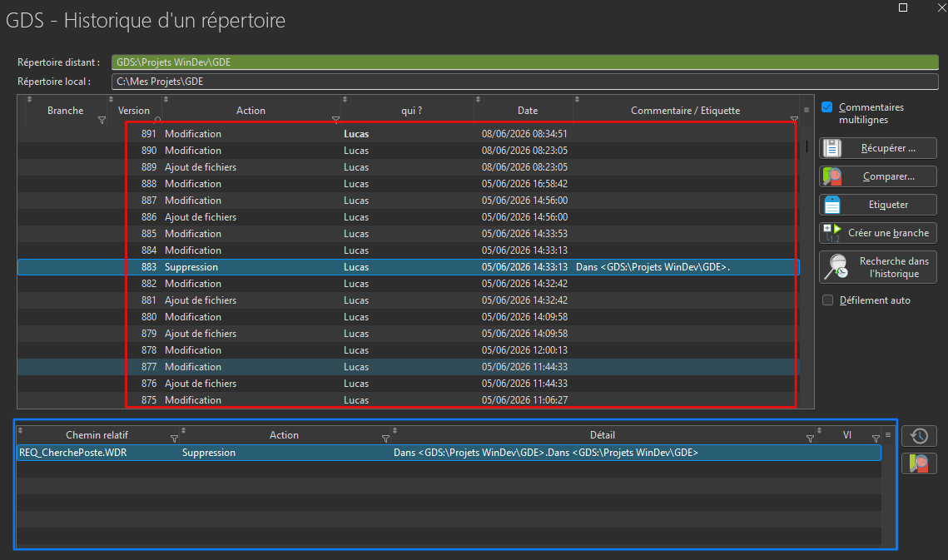Click Créer une branche button

(x=878, y=233)
